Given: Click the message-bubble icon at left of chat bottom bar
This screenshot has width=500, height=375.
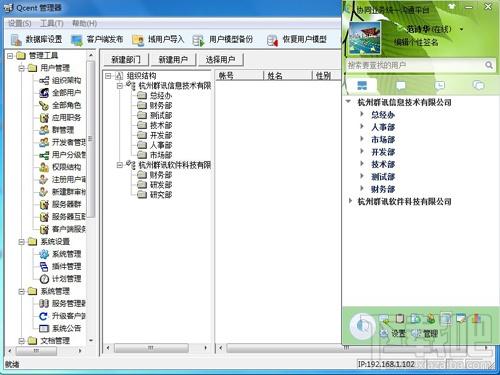Looking at the screenshot, I should coord(384,319).
